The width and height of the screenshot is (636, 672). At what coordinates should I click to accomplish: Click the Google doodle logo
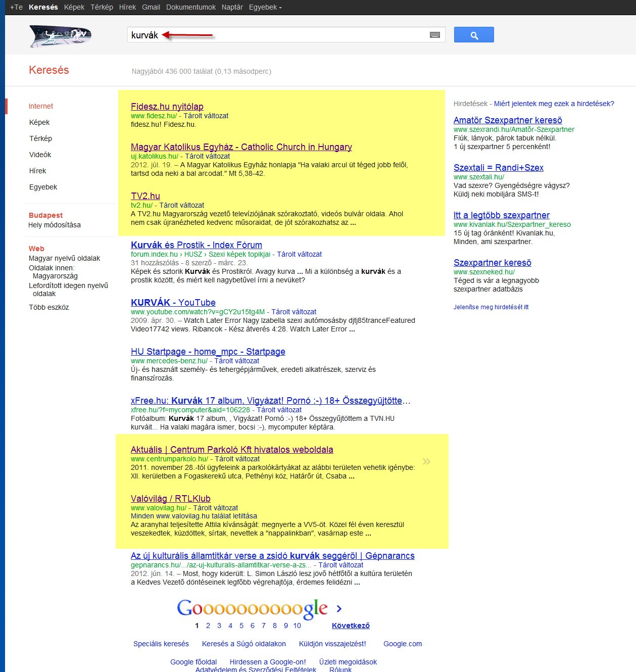(61, 35)
